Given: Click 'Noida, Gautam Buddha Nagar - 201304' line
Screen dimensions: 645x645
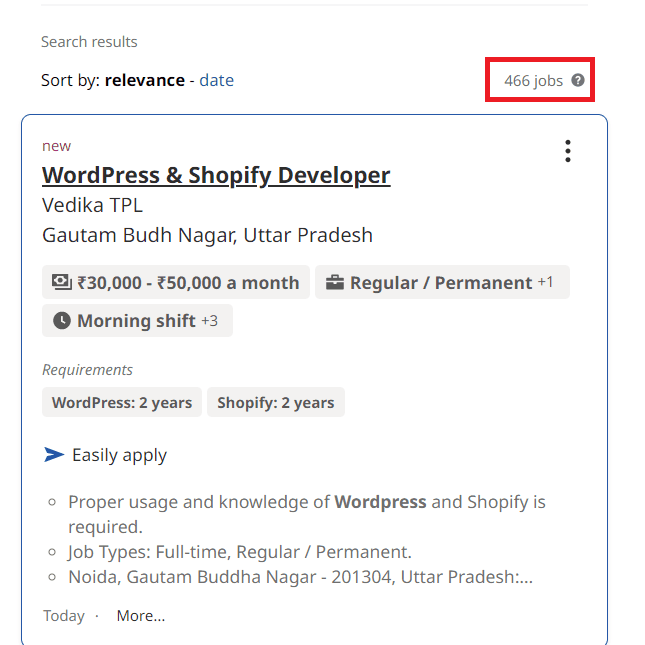Looking at the screenshot, I should [300, 577].
